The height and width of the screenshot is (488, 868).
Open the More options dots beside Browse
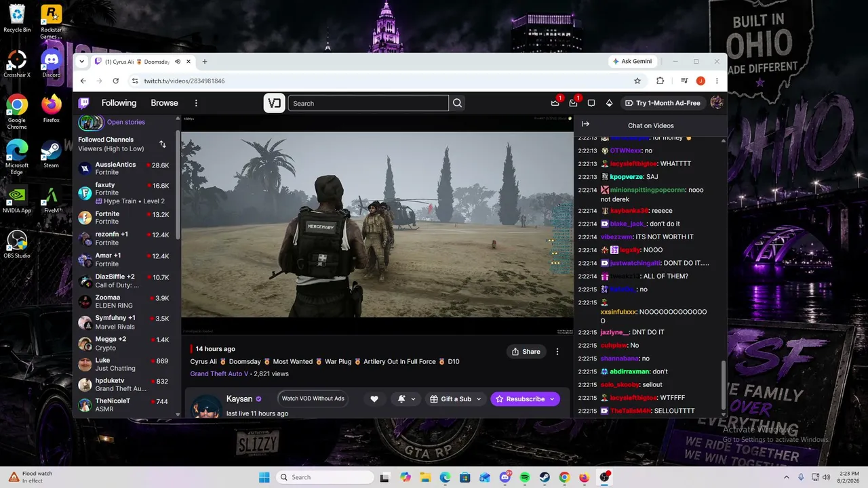[x=196, y=103]
